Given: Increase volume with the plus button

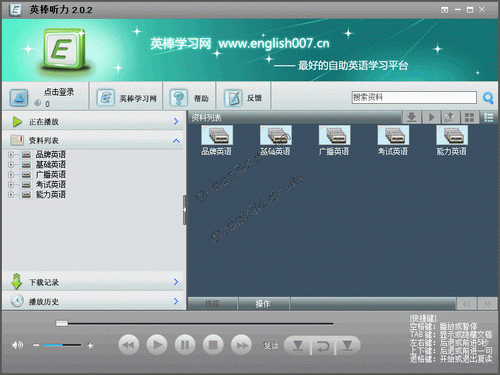Looking at the screenshot, I should tap(90, 345).
